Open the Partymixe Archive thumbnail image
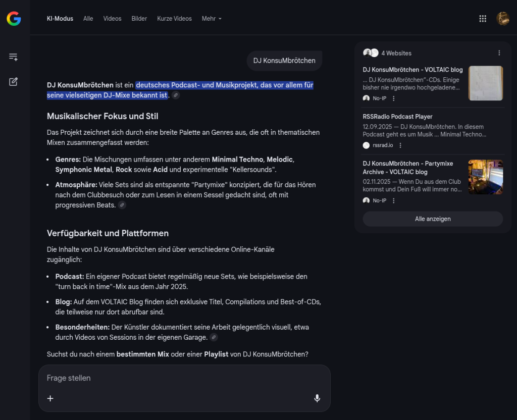Image resolution: width=517 pixels, height=420 pixels. [485, 177]
